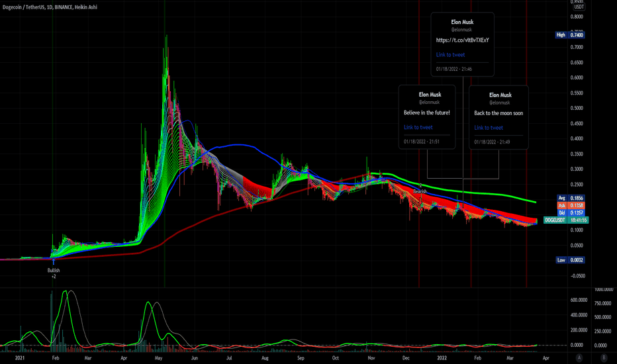
Task: Click the circular B button below the indicator scale
Action: 604,357
